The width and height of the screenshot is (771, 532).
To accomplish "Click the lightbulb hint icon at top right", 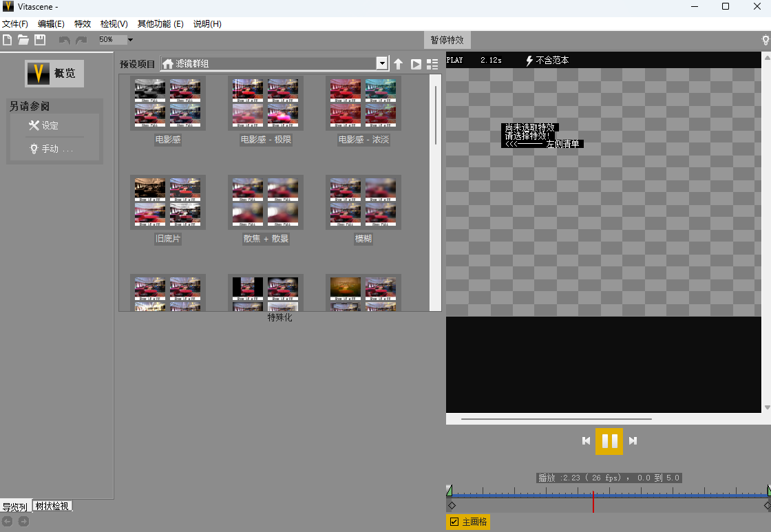I will click(x=765, y=40).
